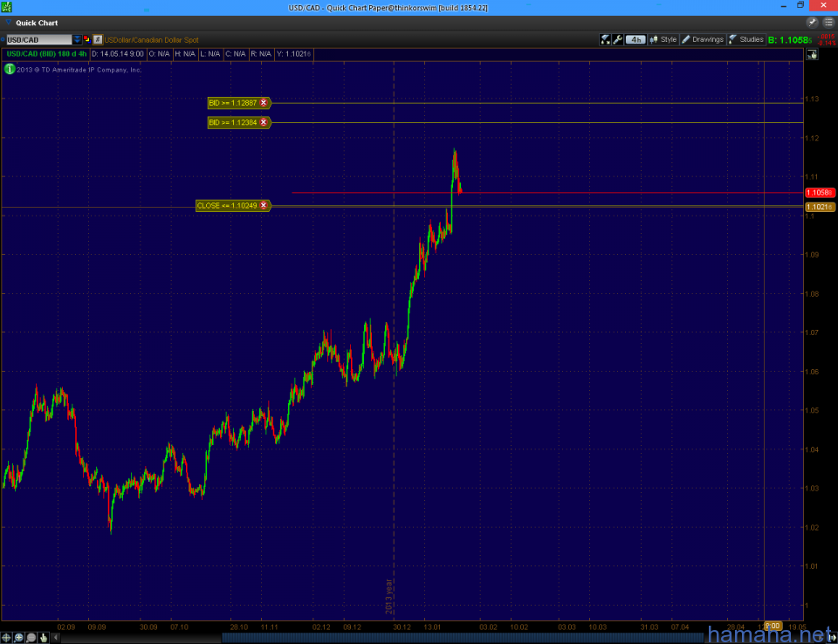Click the zoom out magnifier icon
The height and width of the screenshot is (644, 838).
point(31,638)
